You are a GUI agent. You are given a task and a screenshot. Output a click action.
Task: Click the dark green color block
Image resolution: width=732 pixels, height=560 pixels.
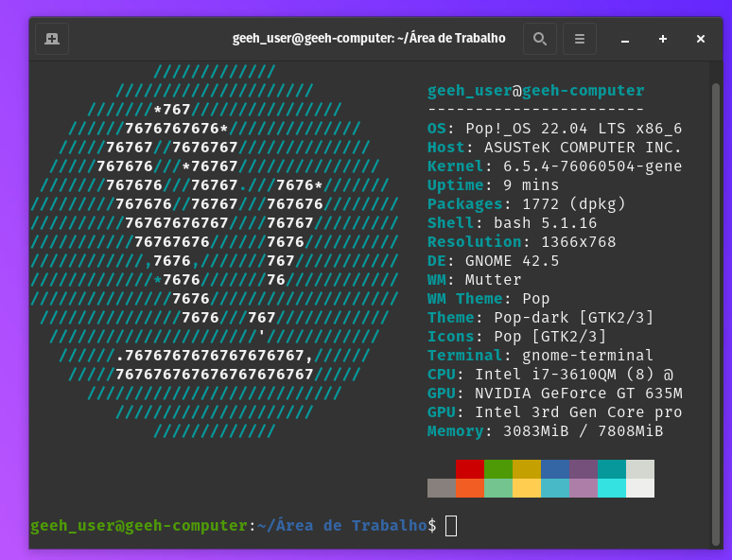[498, 469]
